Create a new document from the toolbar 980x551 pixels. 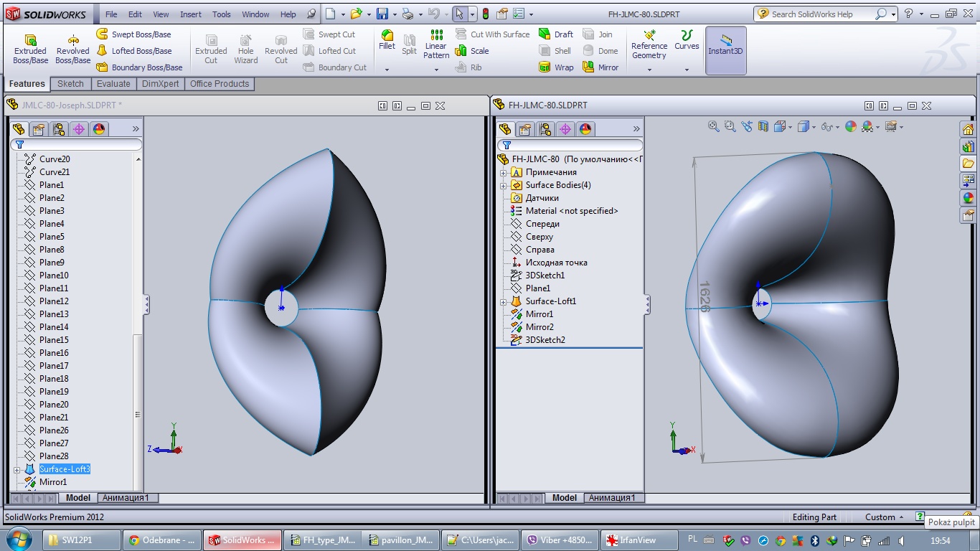click(x=329, y=14)
